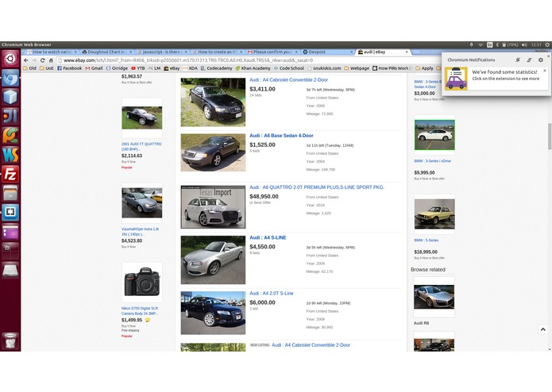Open the Gmail bookmark
The height and width of the screenshot is (392, 552).
click(94, 68)
